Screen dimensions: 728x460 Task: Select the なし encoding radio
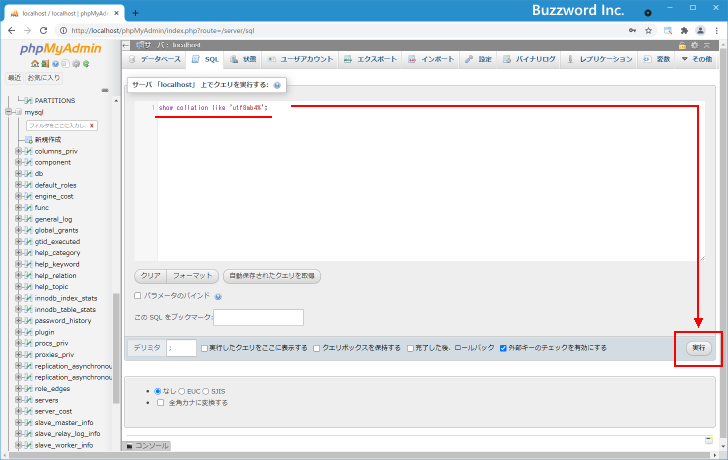(158, 391)
